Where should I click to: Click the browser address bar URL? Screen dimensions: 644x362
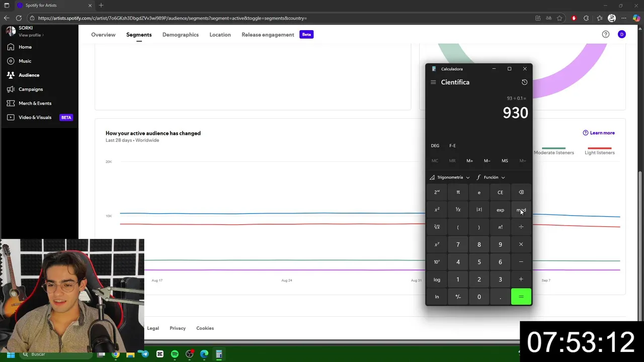pyautogui.click(x=172, y=18)
